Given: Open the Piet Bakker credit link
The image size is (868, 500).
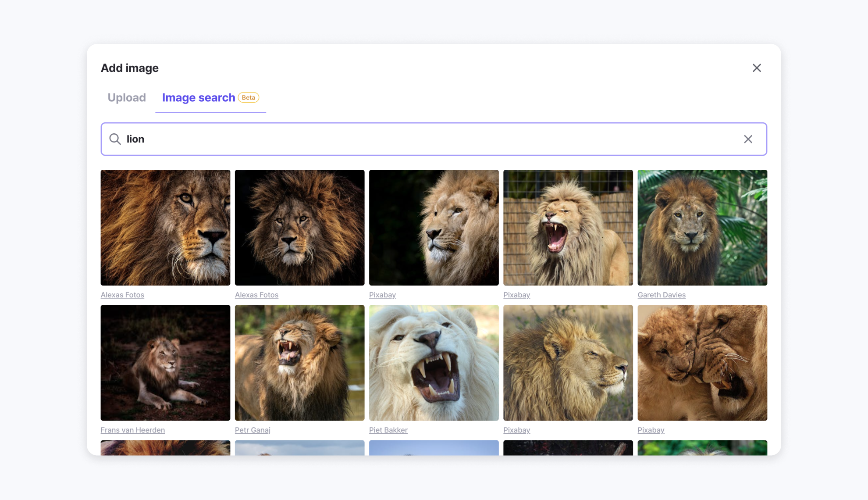Looking at the screenshot, I should point(388,430).
